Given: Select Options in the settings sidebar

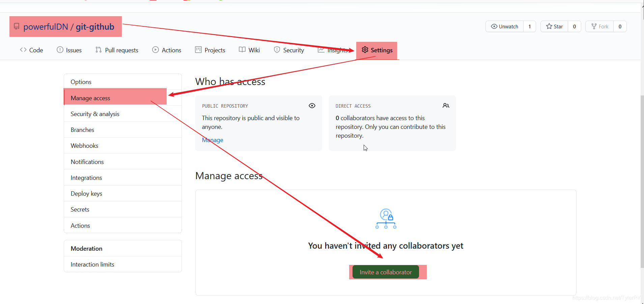Looking at the screenshot, I should click(x=123, y=82).
